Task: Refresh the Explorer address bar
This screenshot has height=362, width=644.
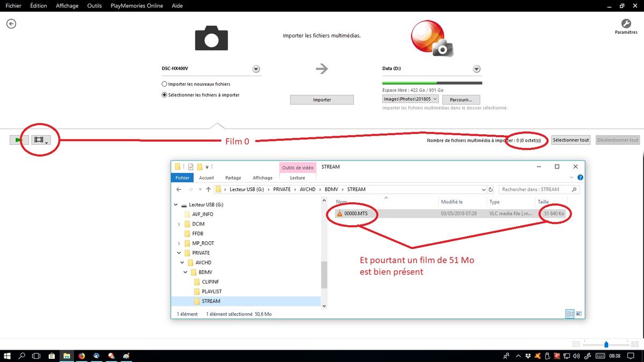Action: [491, 189]
